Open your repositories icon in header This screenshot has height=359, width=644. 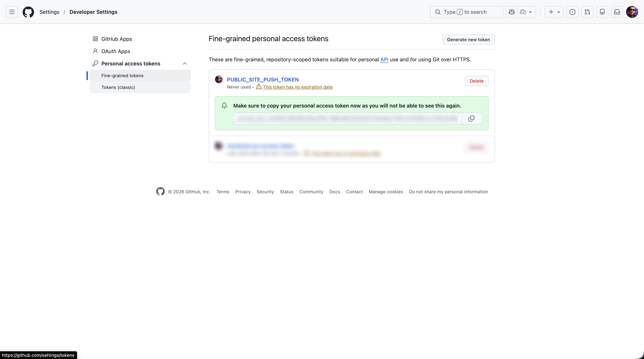click(602, 12)
